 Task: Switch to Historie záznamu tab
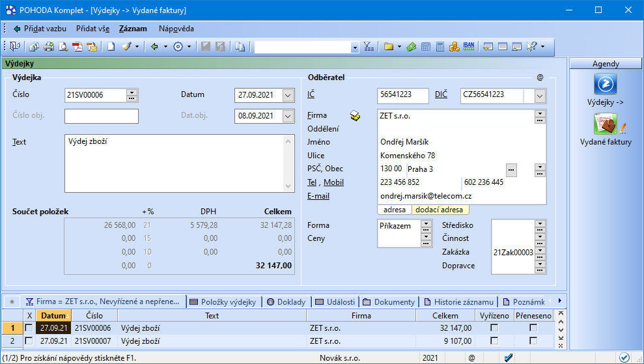[x=459, y=302]
